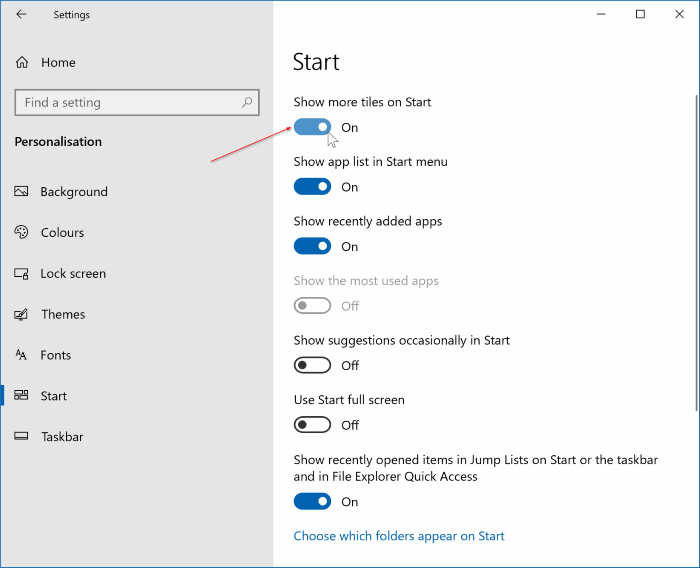Viewport: 700px width, 568px height.
Task: Turn off Show more tiles on Start
Action: coord(312,127)
